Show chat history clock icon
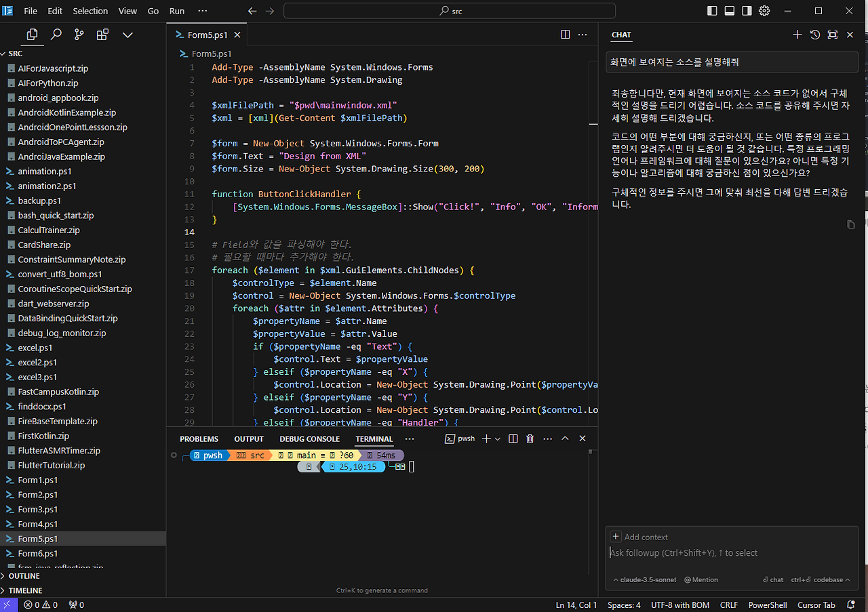868x612 pixels. (x=815, y=35)
